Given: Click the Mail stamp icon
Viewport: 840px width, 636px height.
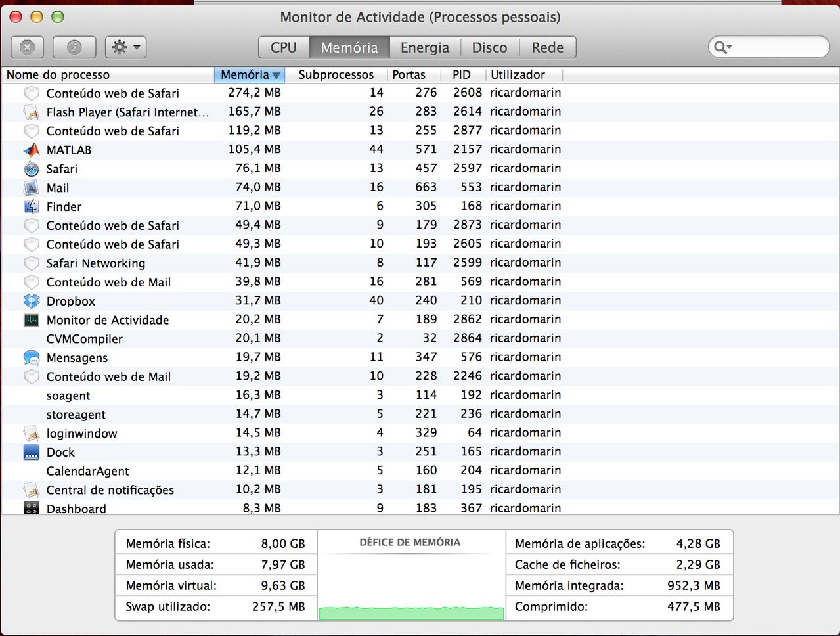Looking at the screenshot, I should tap(32, 188).
